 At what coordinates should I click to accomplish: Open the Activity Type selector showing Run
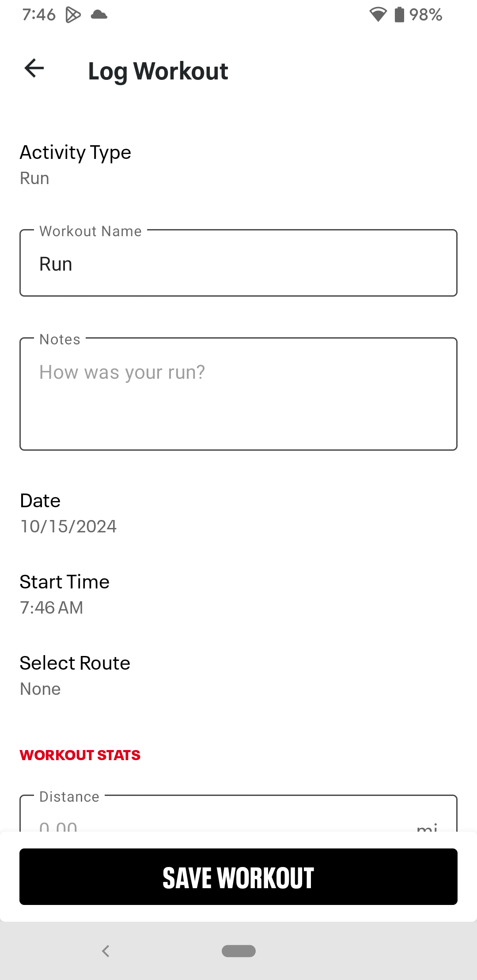pos(75,165)
